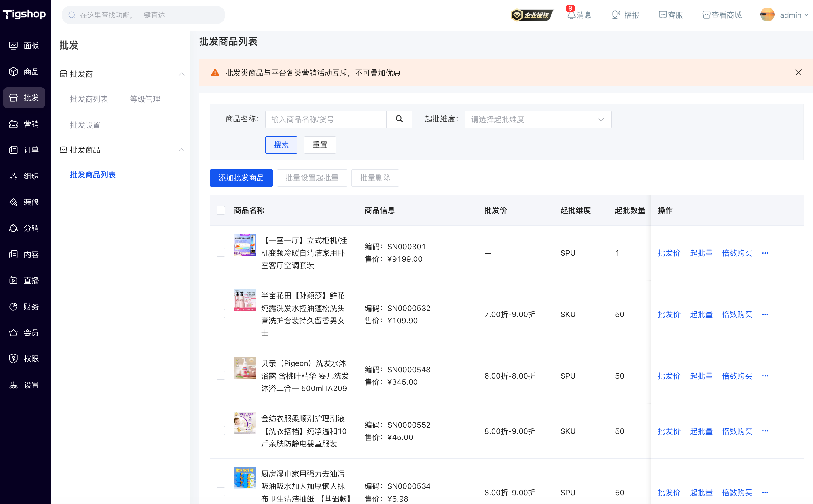Close the orange warning banner
Viewport: 813px width, 504px height.
click(798, 72)
